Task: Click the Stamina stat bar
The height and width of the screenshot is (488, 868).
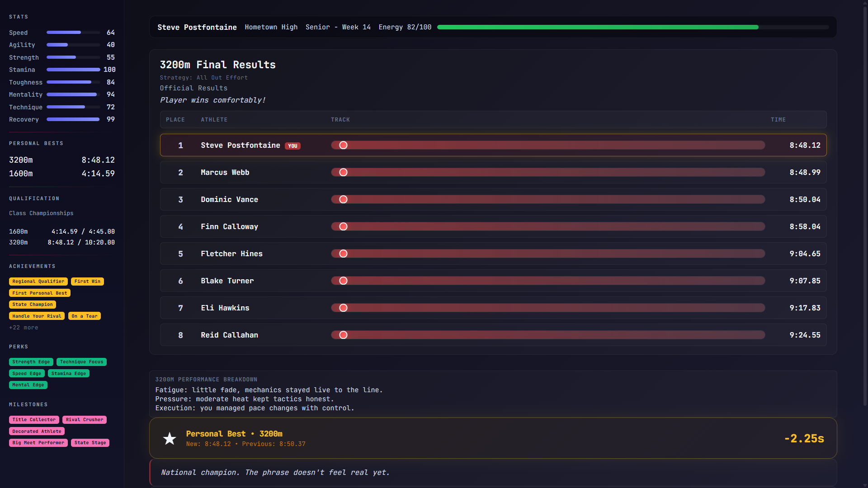Action: 73,70
